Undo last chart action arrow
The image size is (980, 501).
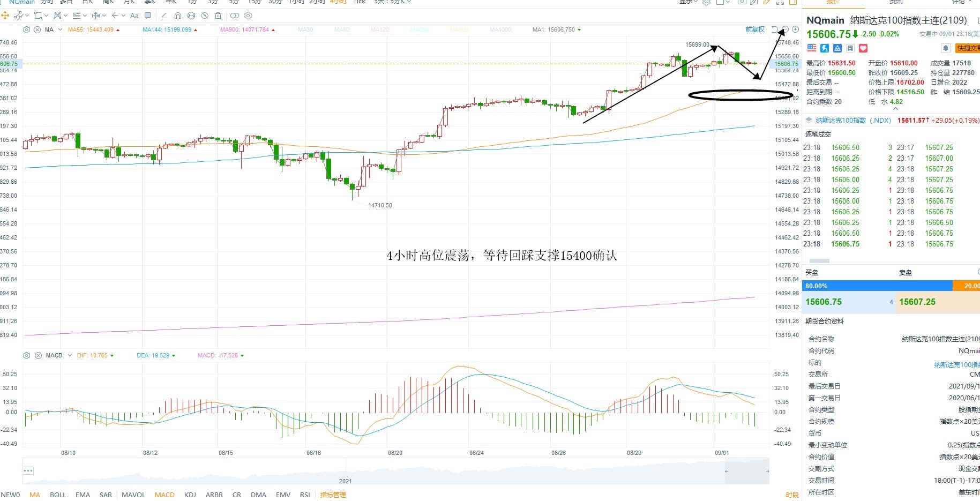pos(775,29)
